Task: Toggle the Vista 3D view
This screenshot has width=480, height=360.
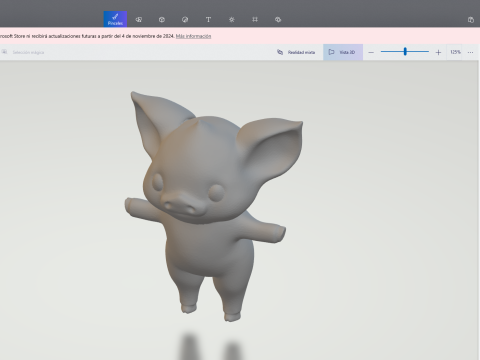Action: click(x=343, y=52)
